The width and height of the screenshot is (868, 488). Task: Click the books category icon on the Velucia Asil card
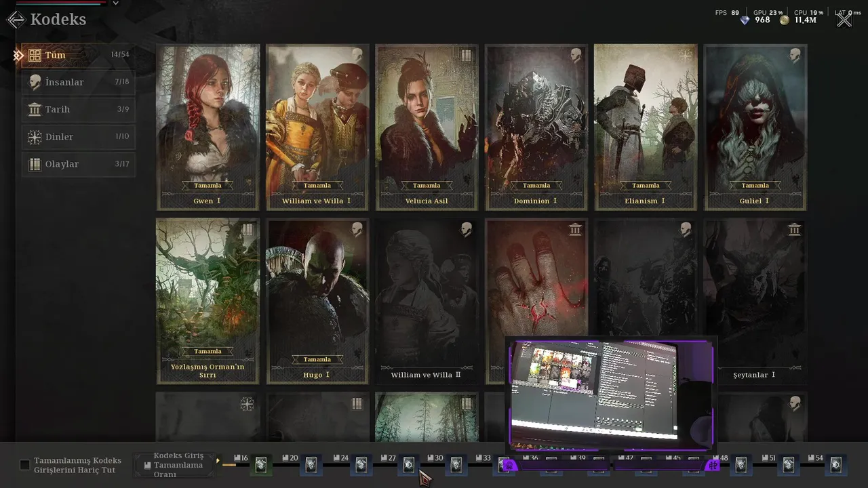[x=466, y=56]
